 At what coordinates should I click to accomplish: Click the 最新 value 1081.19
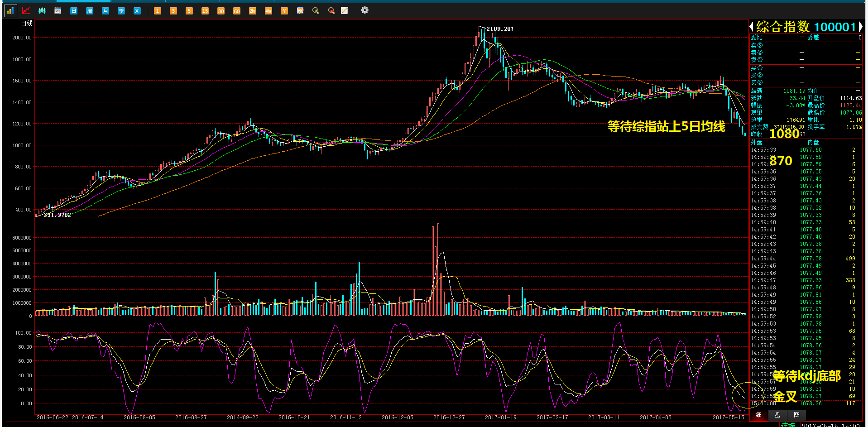point(794,91)
